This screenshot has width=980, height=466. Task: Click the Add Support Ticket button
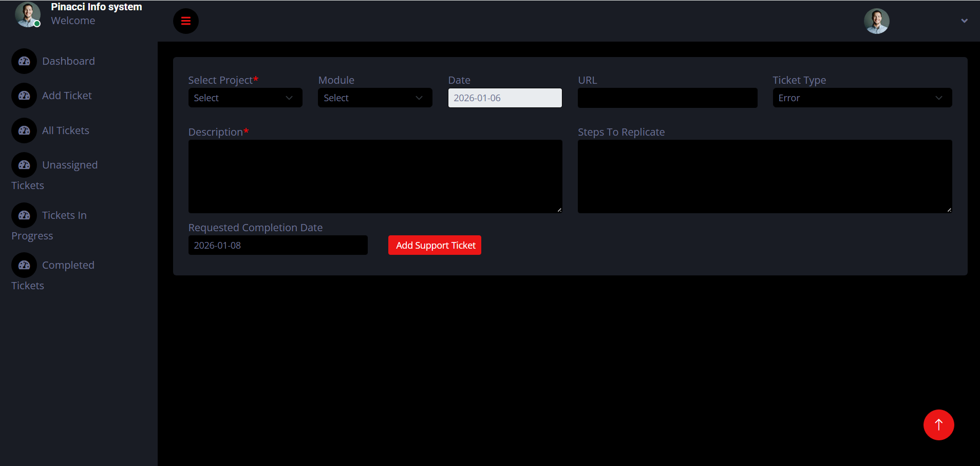(x=435, y=246)
